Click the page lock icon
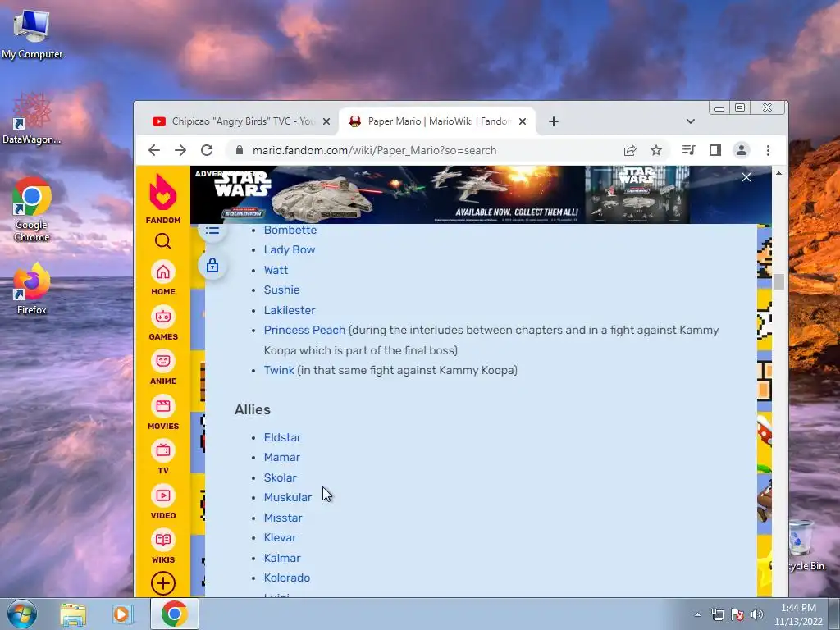This screenshot has height=630, width=840. click(x=212, y=265)
